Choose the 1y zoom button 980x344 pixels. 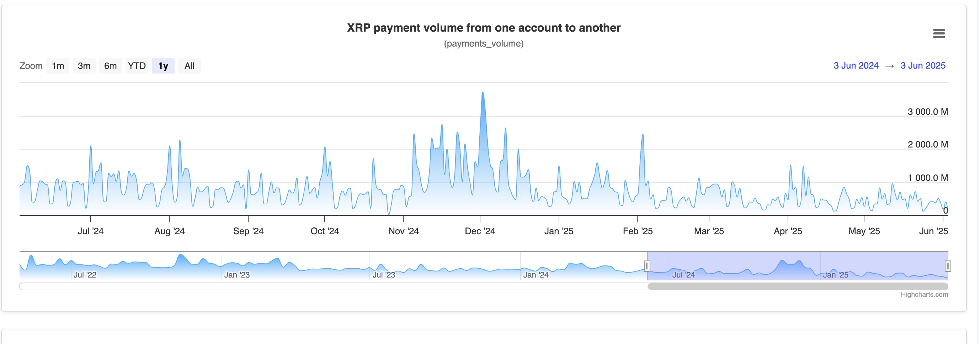click(x=163, y=66)
